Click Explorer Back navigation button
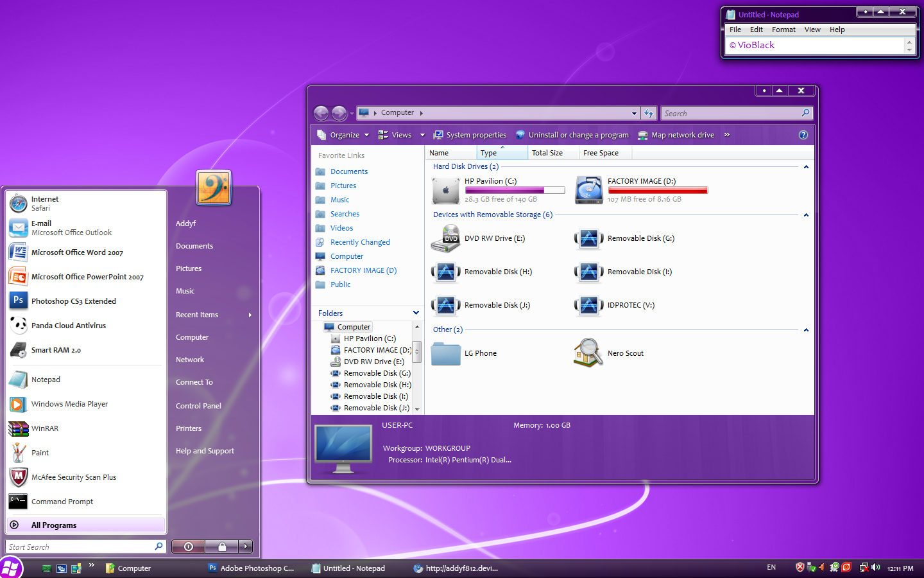Viewport: 924px width, 578px height. (321, 113)
